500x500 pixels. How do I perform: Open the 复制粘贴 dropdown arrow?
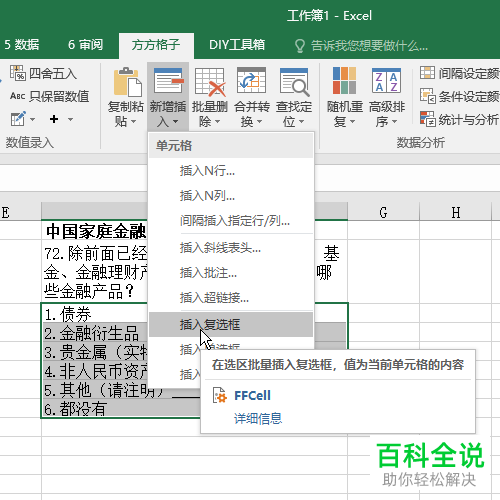click(133, 122)
